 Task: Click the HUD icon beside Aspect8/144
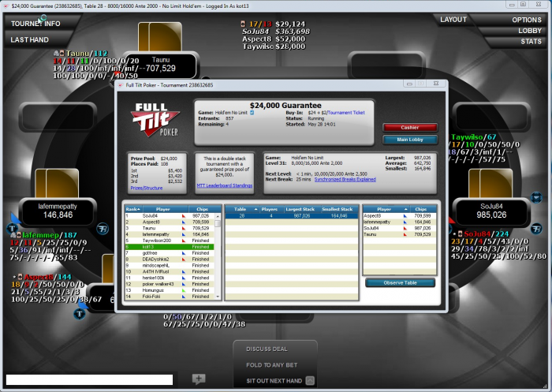coord(18,277)
